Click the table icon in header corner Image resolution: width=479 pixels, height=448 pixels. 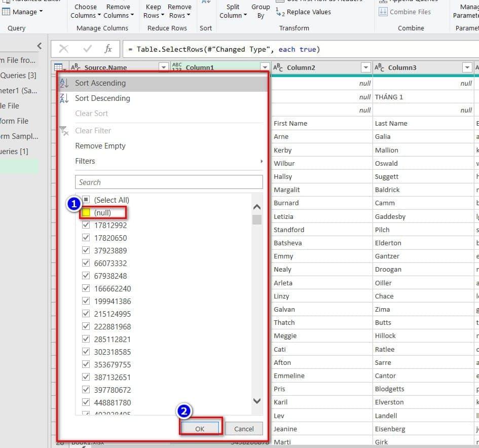(x=59, y=67)
